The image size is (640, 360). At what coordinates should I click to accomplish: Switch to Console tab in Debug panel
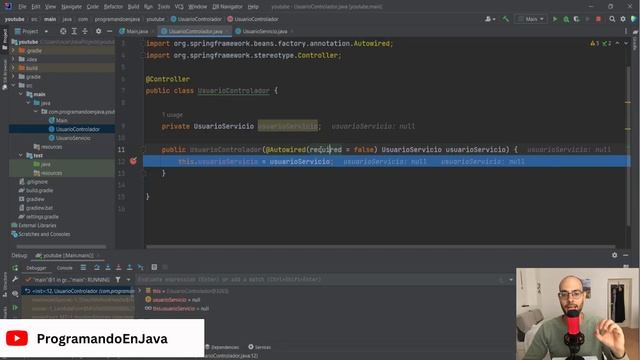click(64, 268)
